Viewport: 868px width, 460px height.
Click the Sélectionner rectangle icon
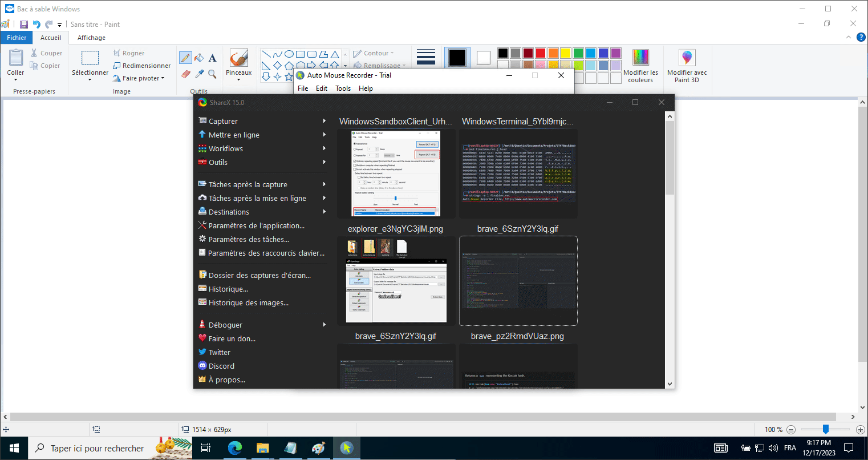tap(90, 58)
